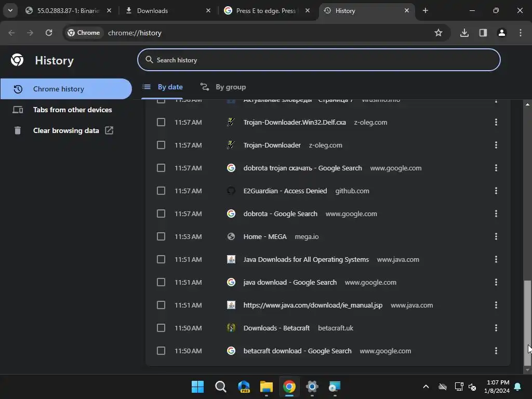Screen dimensions: 532x399
Task: Open Chrome history in the sidebar
Action: [66, 89]
